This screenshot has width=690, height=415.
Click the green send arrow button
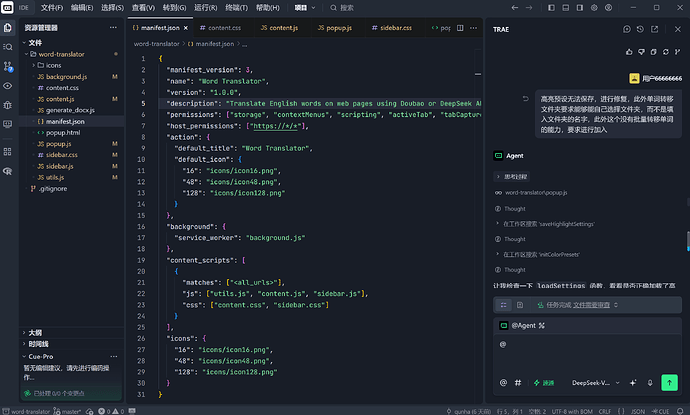[669, 382]
